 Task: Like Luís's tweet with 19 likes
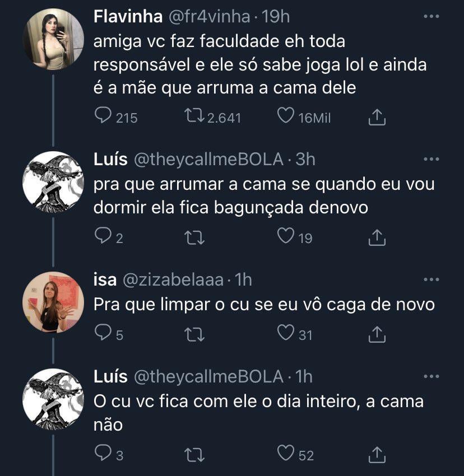[x=286, y=237]
